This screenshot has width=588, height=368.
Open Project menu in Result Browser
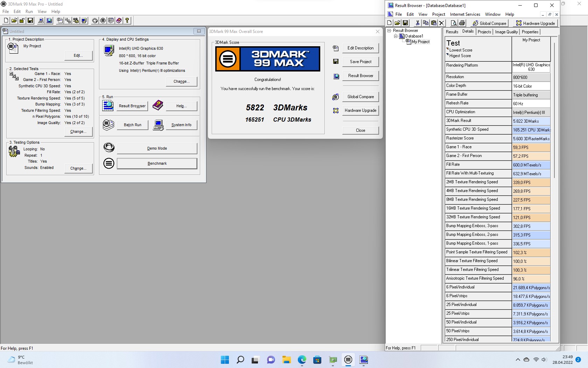pyautogui.click(x=439, y=14)
